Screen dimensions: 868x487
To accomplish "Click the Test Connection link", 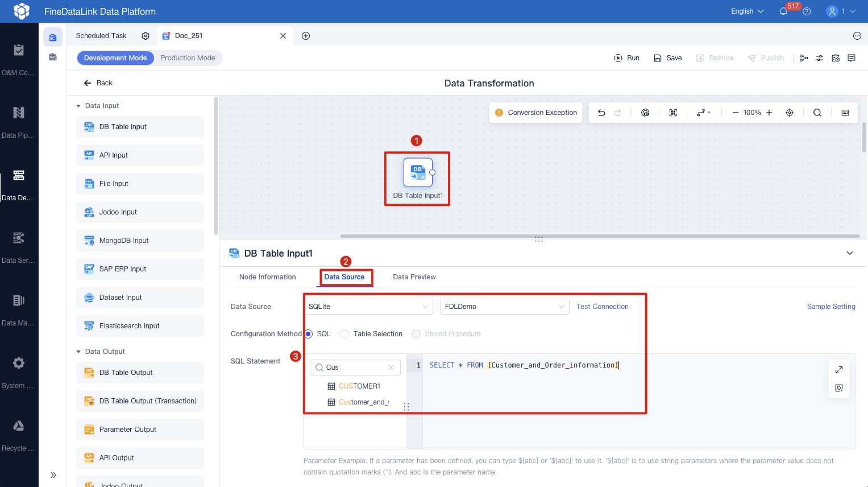I will [x=603, y=307].
